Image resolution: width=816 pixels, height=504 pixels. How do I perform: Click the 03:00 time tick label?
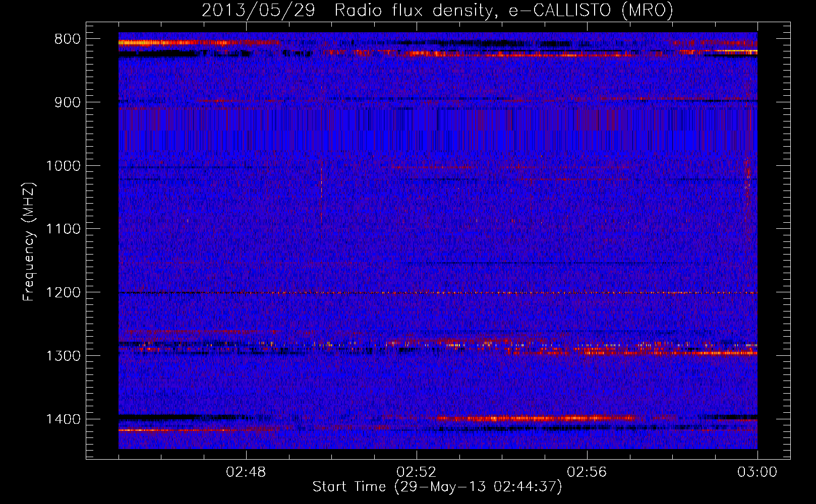757,472
